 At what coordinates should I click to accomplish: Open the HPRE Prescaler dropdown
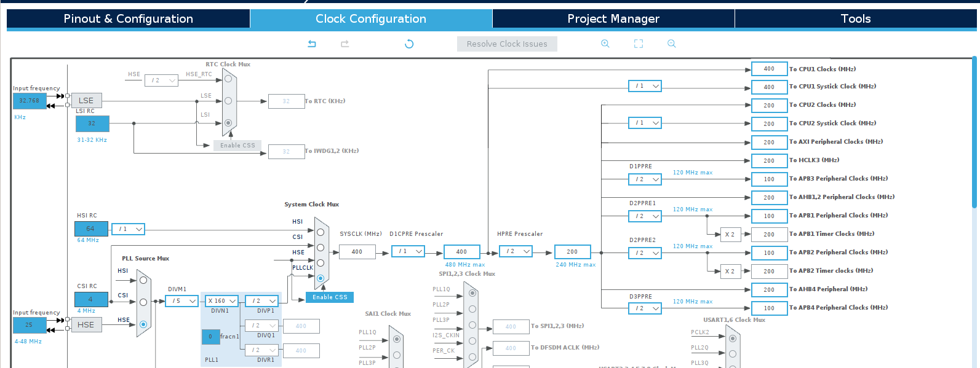coord(516,251)
